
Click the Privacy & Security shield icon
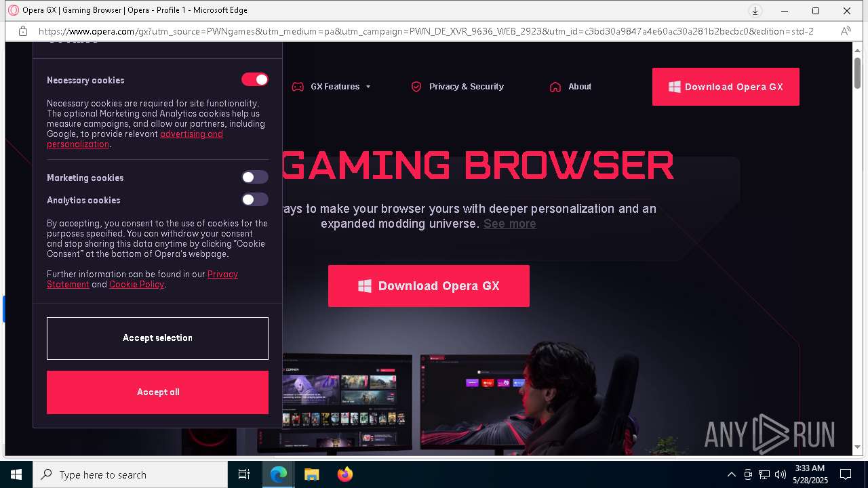click(416, 87)
